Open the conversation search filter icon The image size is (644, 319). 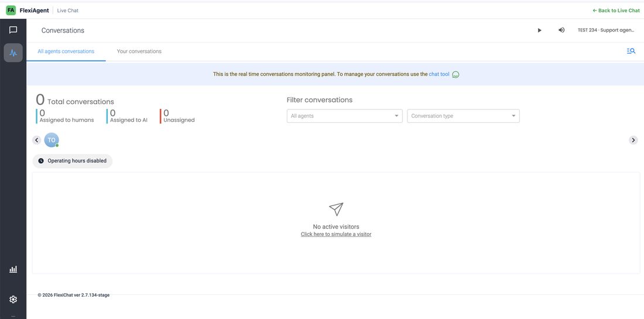(631, 51)
